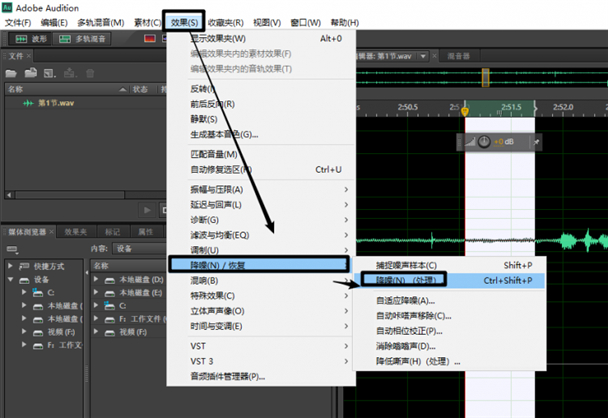This screenshot has width=608, height=418.
Task: Toggle the red spectral frequency display icon
Action: coord(150,38)
